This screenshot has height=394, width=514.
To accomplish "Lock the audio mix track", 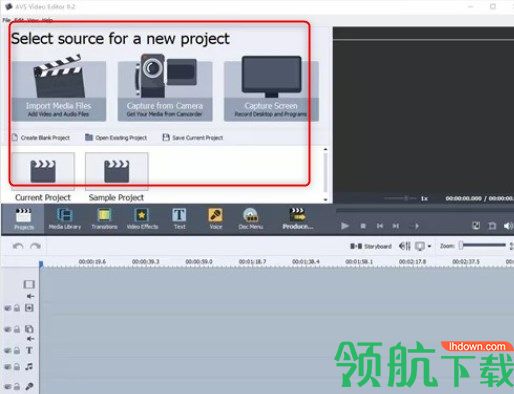I will 16,367.
